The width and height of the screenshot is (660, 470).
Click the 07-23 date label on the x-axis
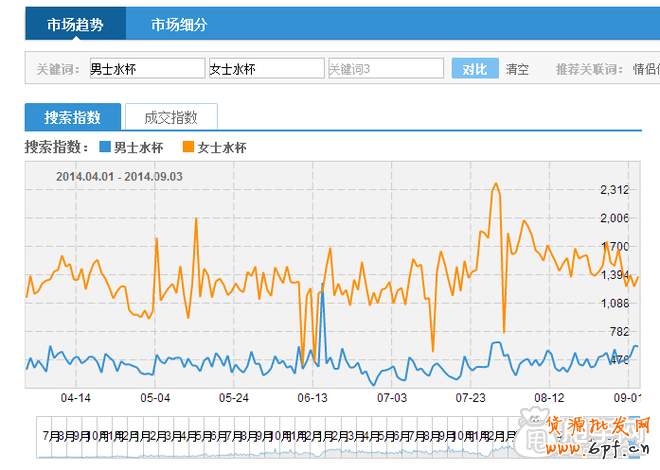[x=471, y=397]
